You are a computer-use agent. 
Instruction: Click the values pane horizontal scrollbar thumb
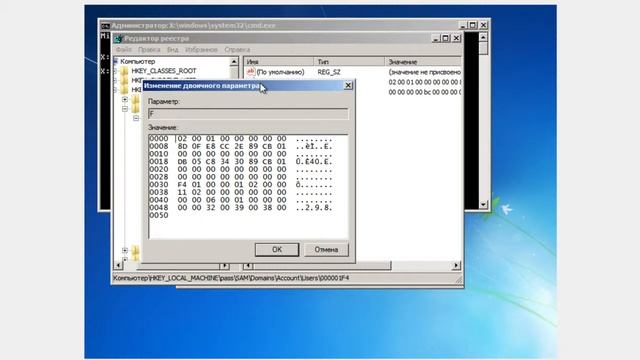click(322, 266)
